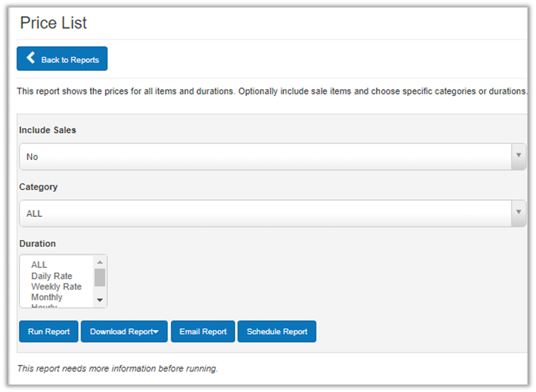Click the left chevron icon on Back to Reports
Screen dimensions: 536x392
click(30, 58)
